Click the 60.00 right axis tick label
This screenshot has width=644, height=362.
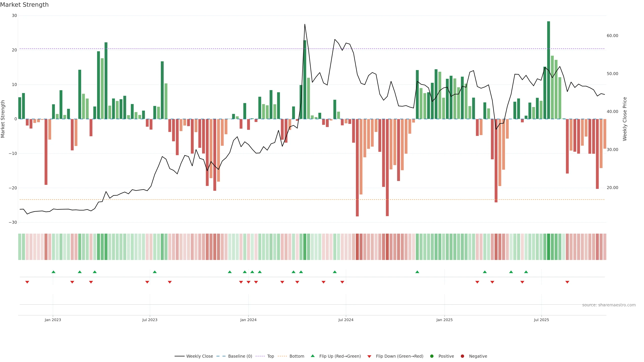pyautogui.click(x=612, y=36)
